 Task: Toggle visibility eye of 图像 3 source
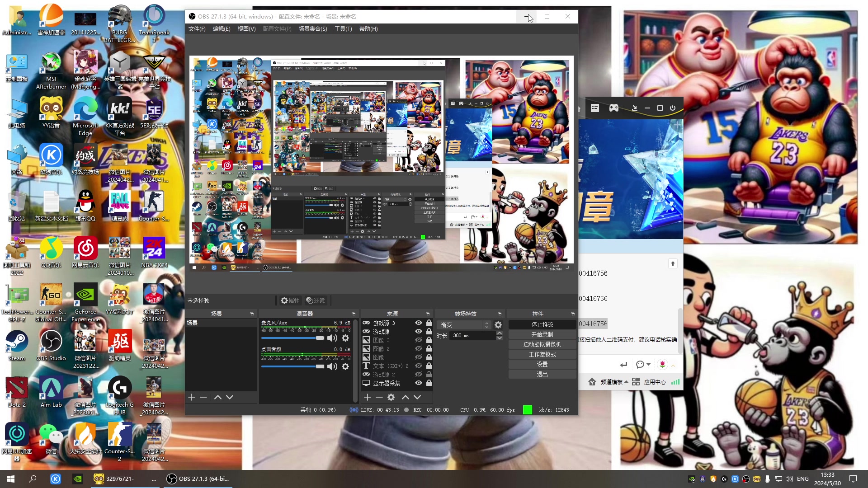[419, 340]
